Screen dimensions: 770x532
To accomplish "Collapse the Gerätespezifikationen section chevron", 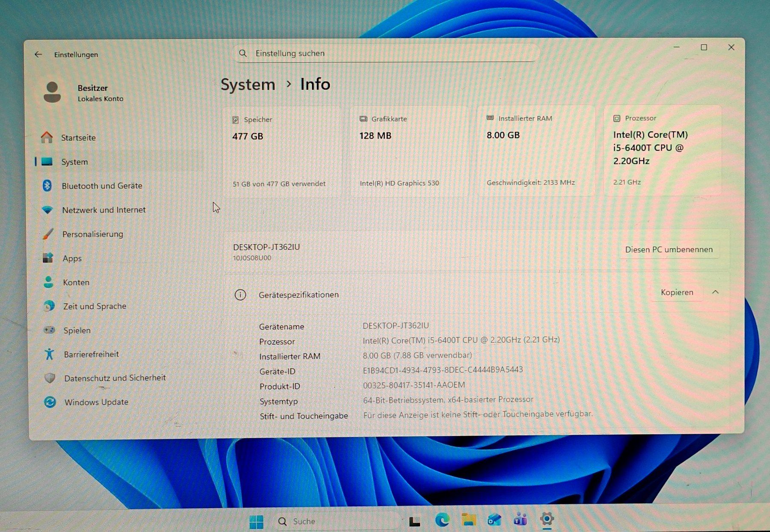I will 716,293.
